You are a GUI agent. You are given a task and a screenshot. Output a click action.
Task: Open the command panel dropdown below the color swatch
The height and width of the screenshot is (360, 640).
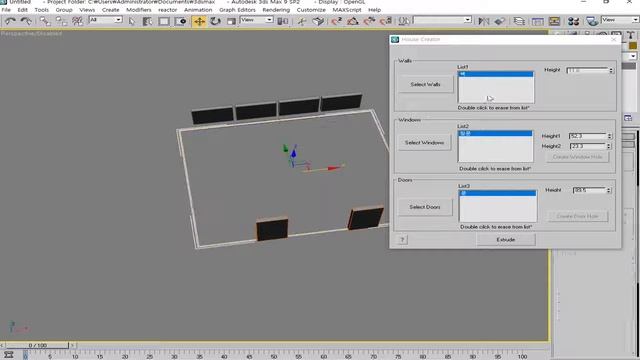(x=632, y=56)
